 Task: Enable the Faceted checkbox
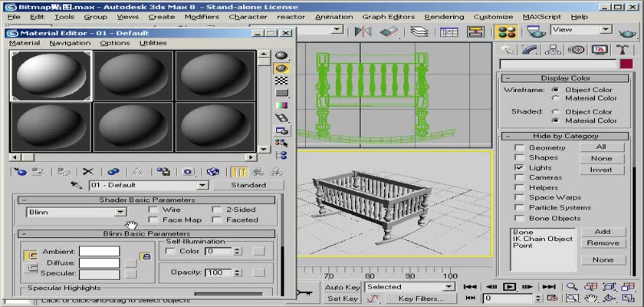(216, 220)
